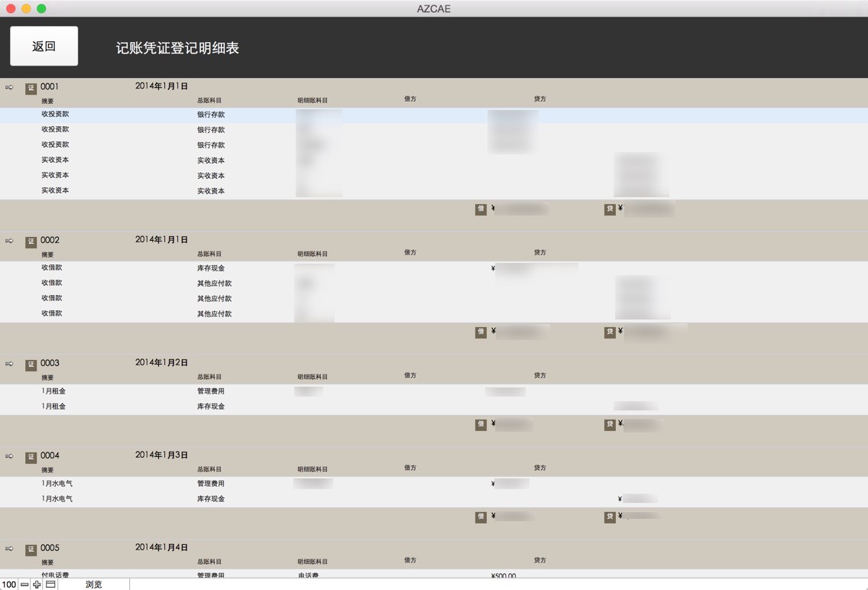Click the first 银行存款 account cell
The width and height of the screenshot is (868, 590).
[211, 115]
